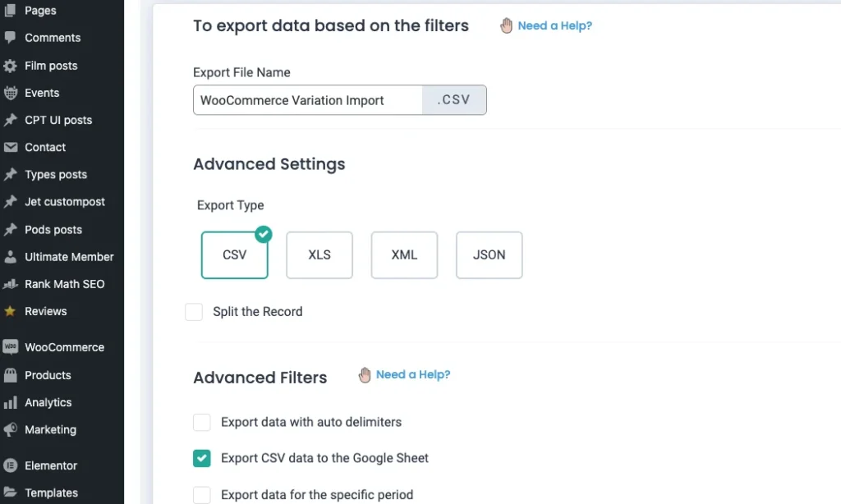The height and width of the screenshot is (504, 841).
Task: Open Need a Help link beside export heading
Action: (x=554, y=26)
